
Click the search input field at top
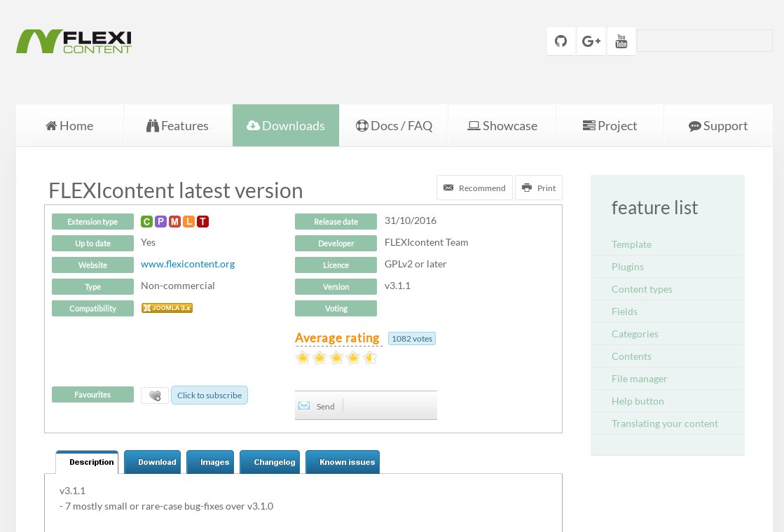[x=705, y=41]
